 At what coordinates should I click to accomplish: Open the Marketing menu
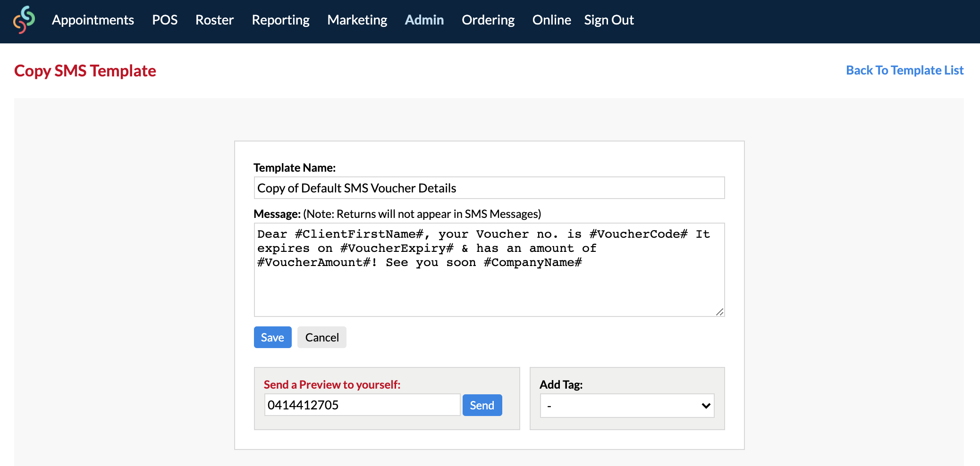coord(357,20)
